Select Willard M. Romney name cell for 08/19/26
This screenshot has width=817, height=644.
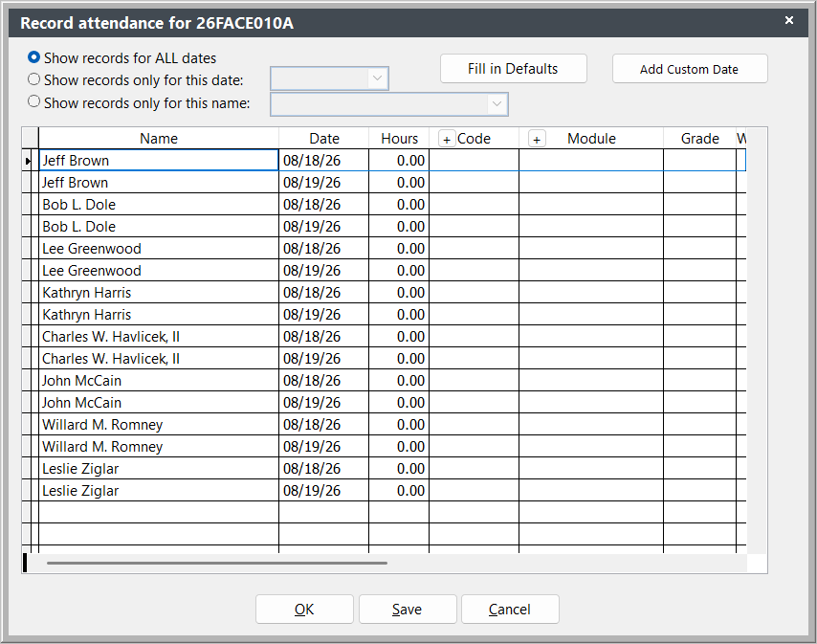159,447
